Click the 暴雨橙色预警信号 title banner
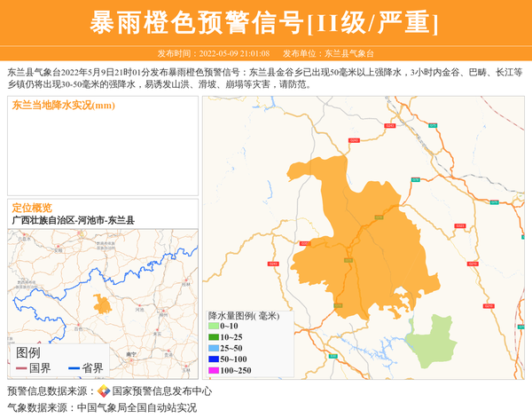Image resolution: width=532 pixels, height=418 pixels. pos(265,21)
